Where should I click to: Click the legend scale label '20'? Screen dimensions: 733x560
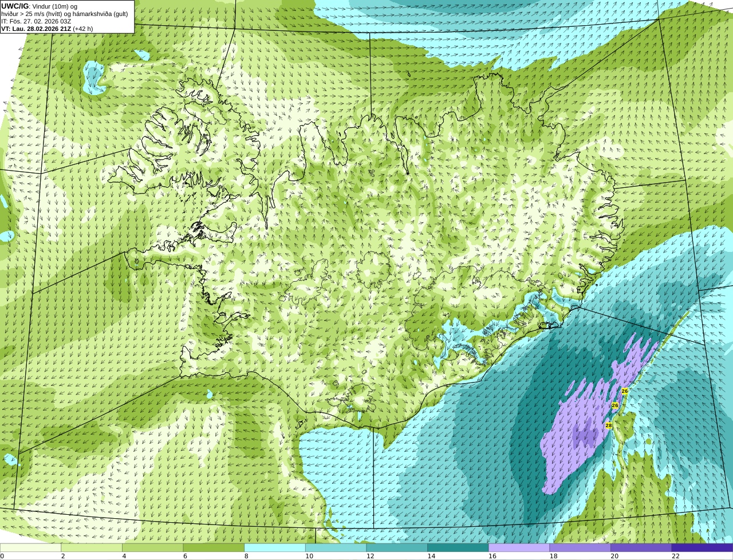614,556
